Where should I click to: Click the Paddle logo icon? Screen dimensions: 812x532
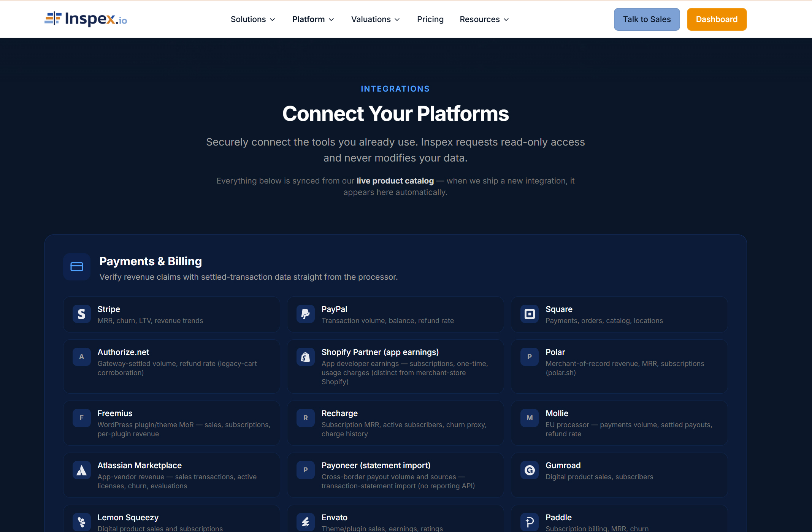[x=530, y=522]
